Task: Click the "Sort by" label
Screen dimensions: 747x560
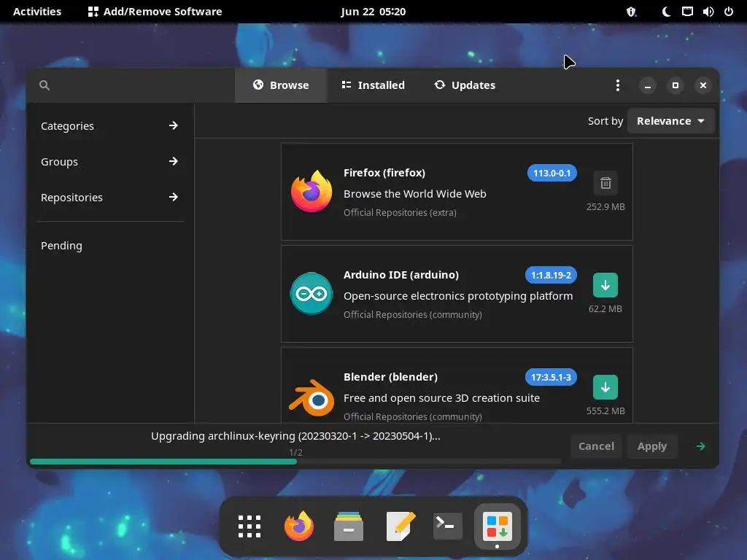Action: point(605,121)
